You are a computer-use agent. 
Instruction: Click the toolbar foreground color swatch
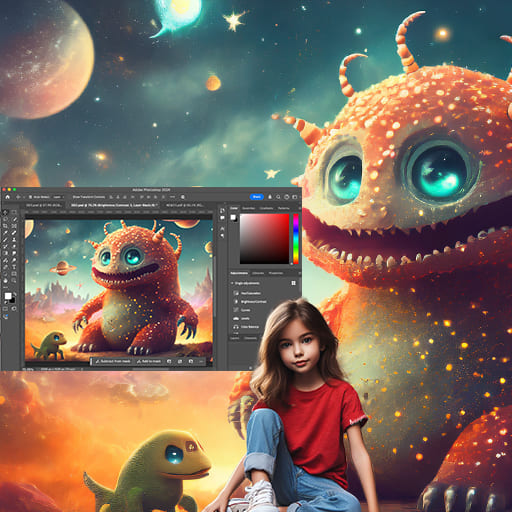(8, 296)
